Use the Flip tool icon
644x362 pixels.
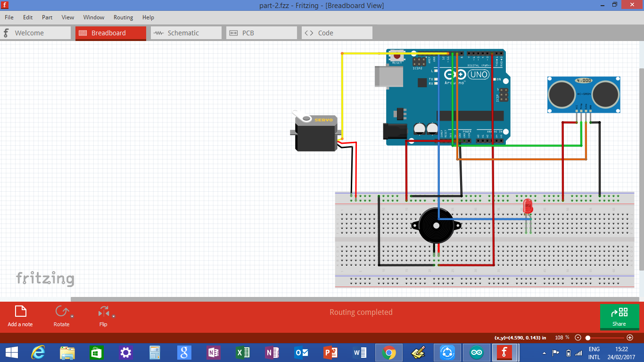click(x=103, y=312)
